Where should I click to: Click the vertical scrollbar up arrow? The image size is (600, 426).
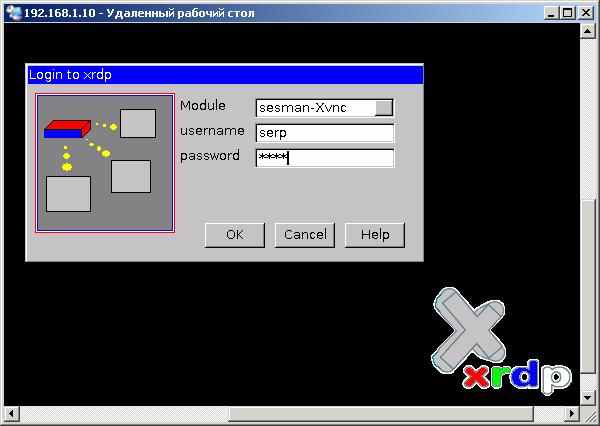587,31
